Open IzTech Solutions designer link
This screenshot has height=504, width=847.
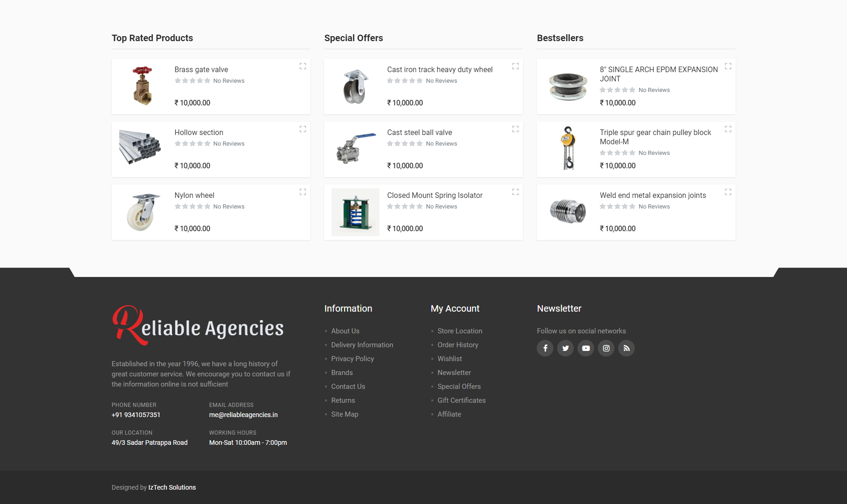[172, 487]
